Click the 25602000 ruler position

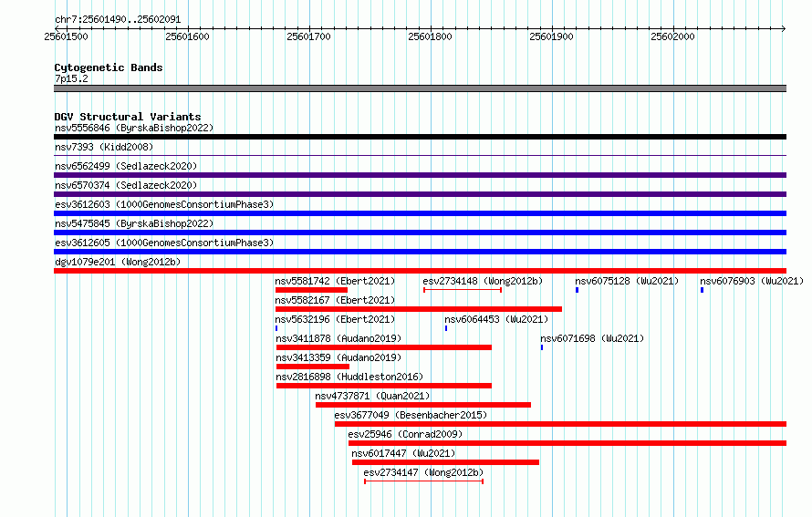[x=672, y=36]
